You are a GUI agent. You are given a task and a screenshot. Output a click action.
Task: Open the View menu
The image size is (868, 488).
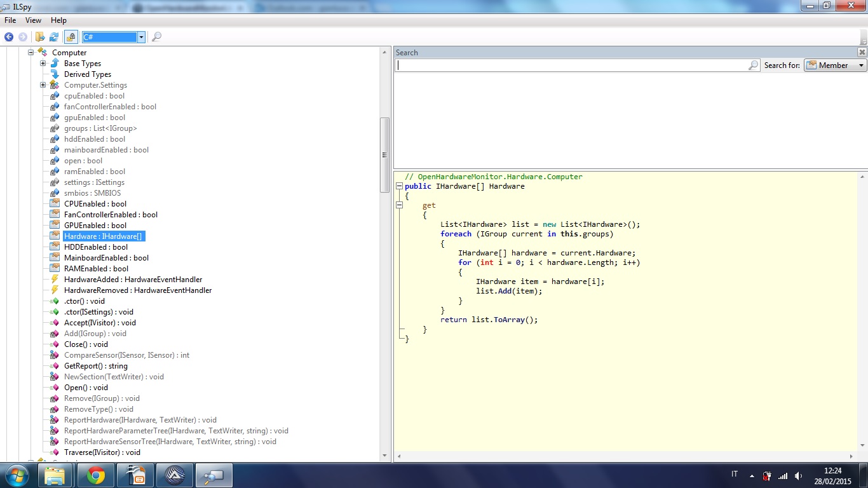coord(33,20)
